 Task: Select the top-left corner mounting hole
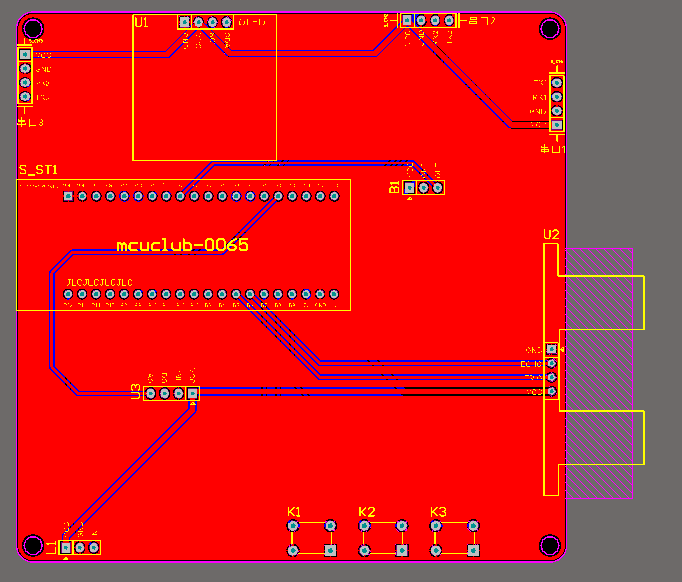pos(33,29)
